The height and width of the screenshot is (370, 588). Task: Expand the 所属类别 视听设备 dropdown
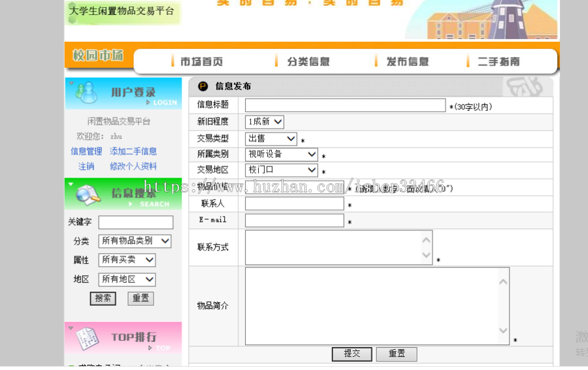tap(282, 155)
